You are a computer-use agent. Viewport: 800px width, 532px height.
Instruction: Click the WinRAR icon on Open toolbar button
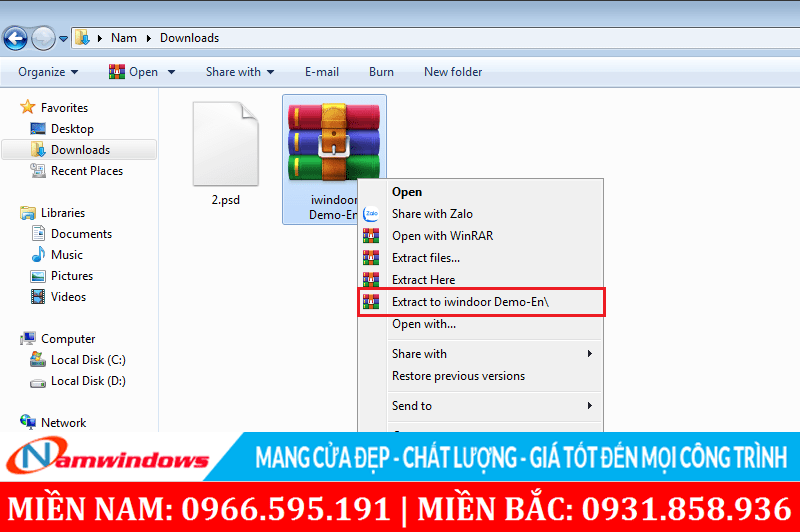116,72
